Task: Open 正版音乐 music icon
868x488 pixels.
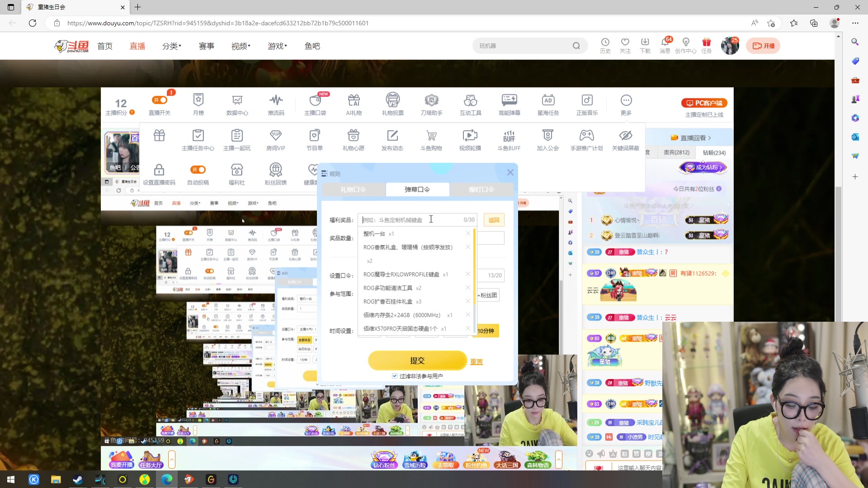Action: pyautogui.click(x=587, y=104)
